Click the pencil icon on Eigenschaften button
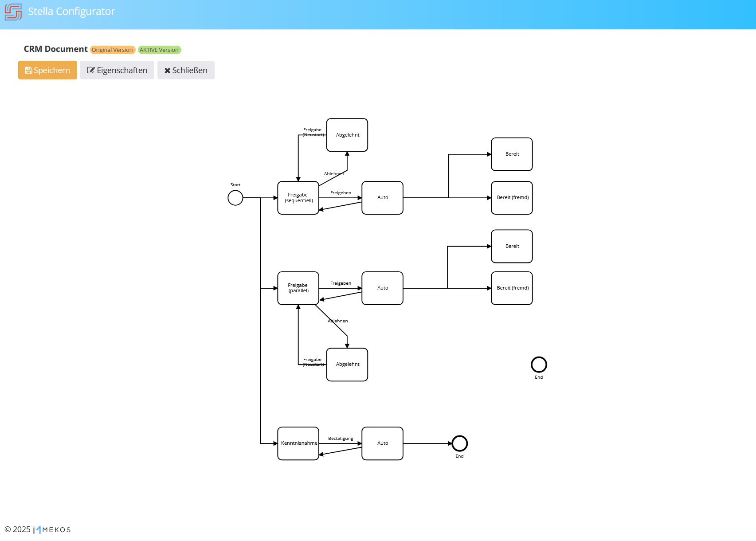Viewport: 756px width, 541px height. [91, 70]
